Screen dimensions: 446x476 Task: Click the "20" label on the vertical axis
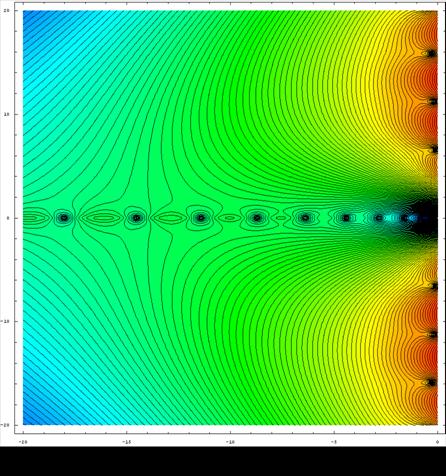pyautogui.click(x=6, y=11)
